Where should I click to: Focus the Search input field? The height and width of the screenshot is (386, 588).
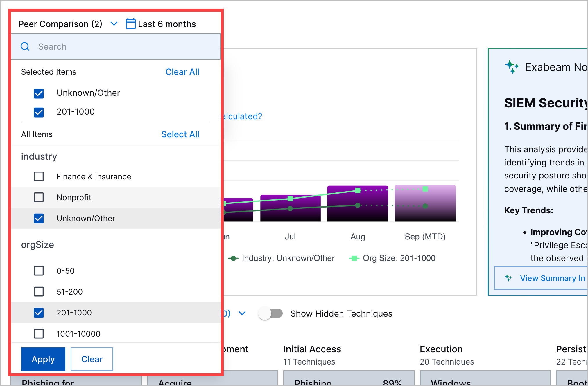click(x=116, y=46)
